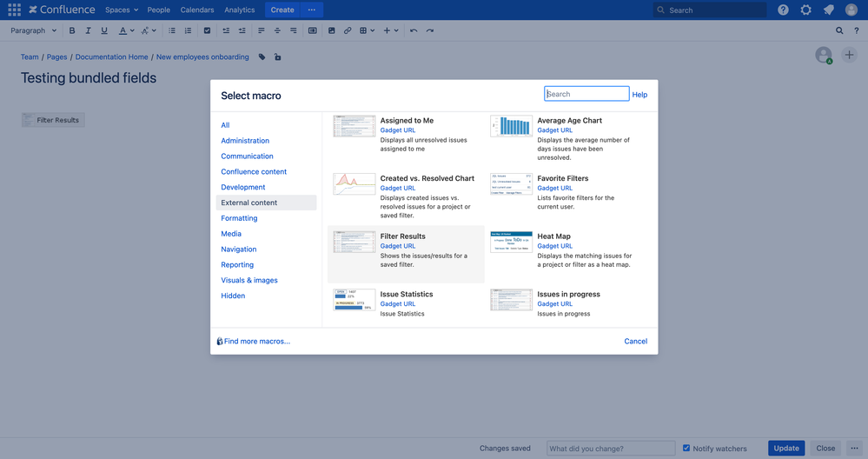Align text center
868x459 pixels.
(x=277, y=30)
